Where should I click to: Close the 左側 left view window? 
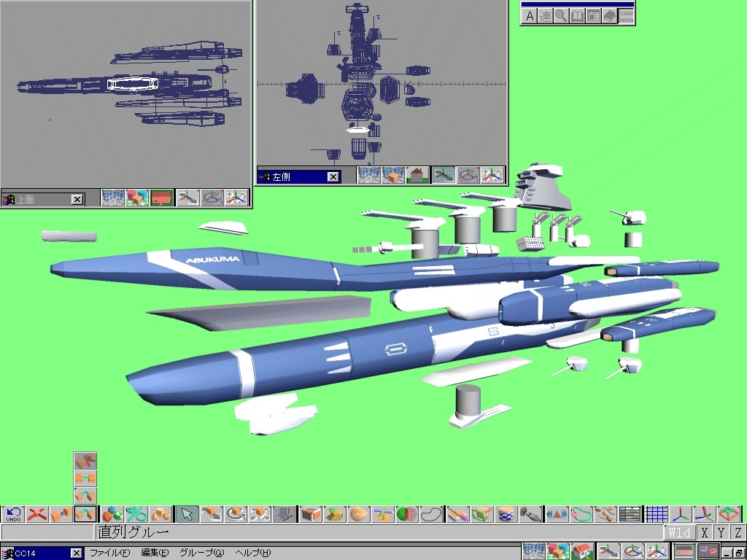(x=333, y=176)
